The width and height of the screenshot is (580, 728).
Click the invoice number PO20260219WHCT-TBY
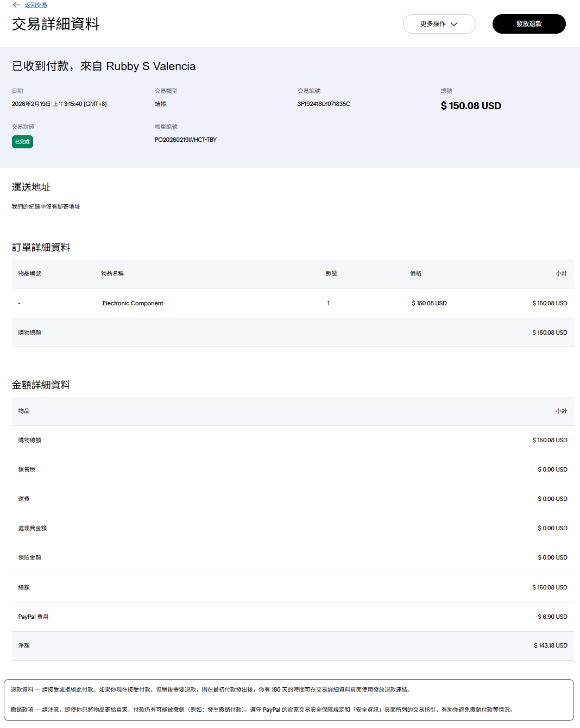[185, 140]
